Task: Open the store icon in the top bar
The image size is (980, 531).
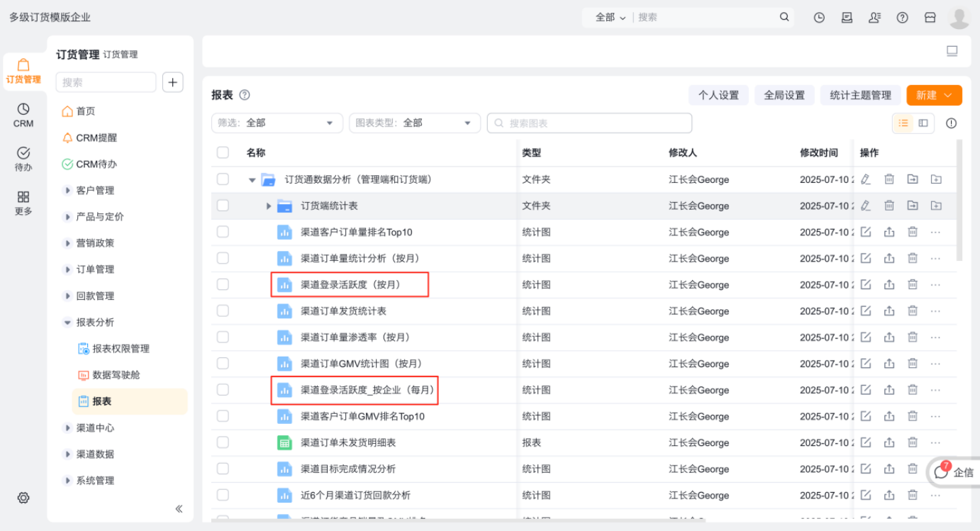Action: (x=930, y=18)
